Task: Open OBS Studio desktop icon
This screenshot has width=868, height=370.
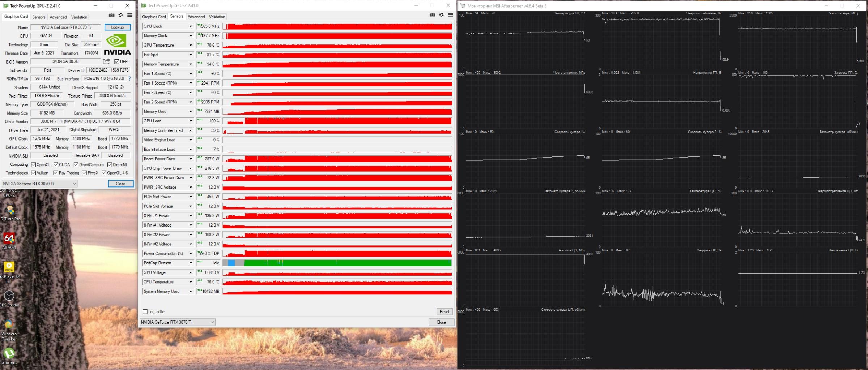Action: [9, 299]
